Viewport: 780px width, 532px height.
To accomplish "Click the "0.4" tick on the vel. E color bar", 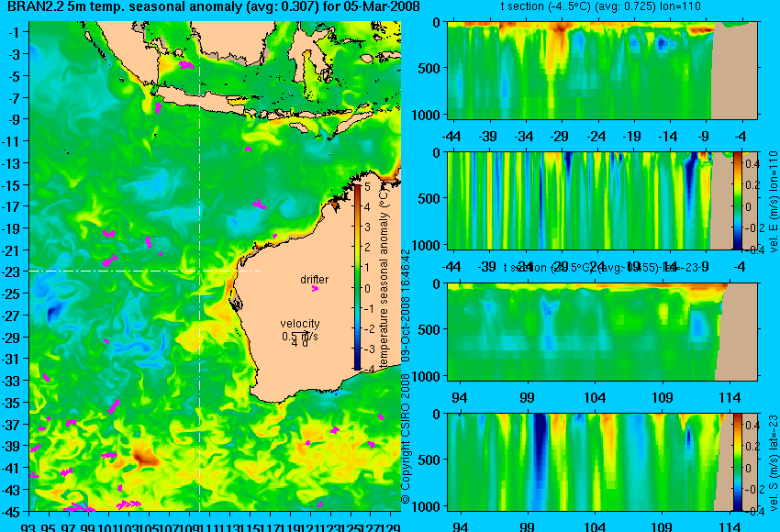I will (x=752, y=163).
